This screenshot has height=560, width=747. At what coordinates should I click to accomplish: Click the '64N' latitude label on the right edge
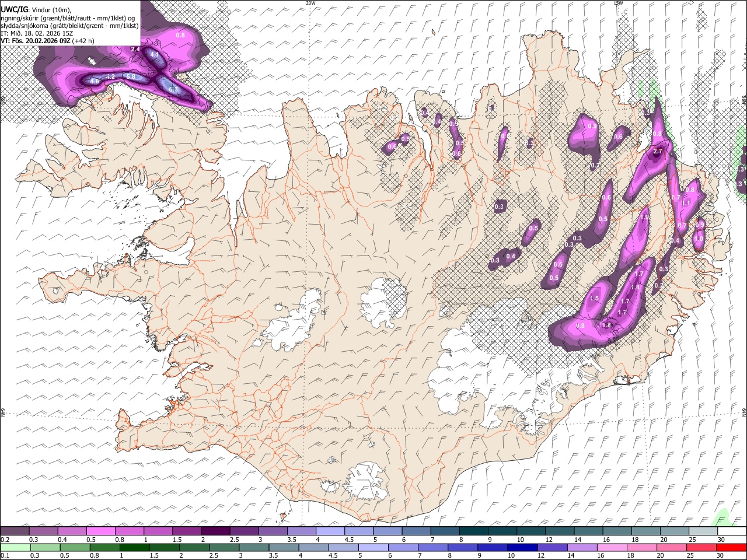click(744, 412)
